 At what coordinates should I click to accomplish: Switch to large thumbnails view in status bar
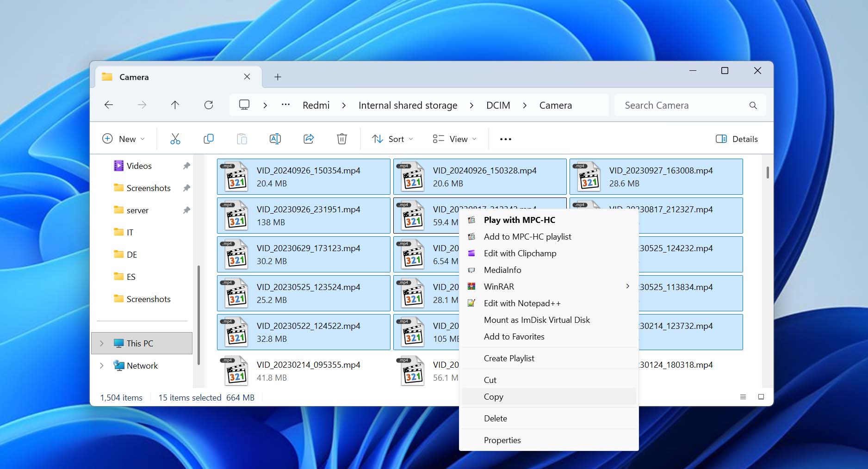tap(761, 397)
